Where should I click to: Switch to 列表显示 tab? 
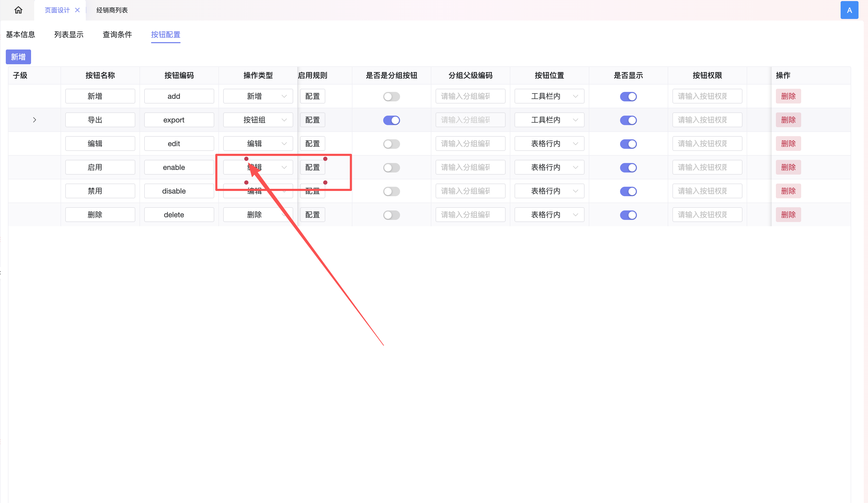[x=69, y=34]
